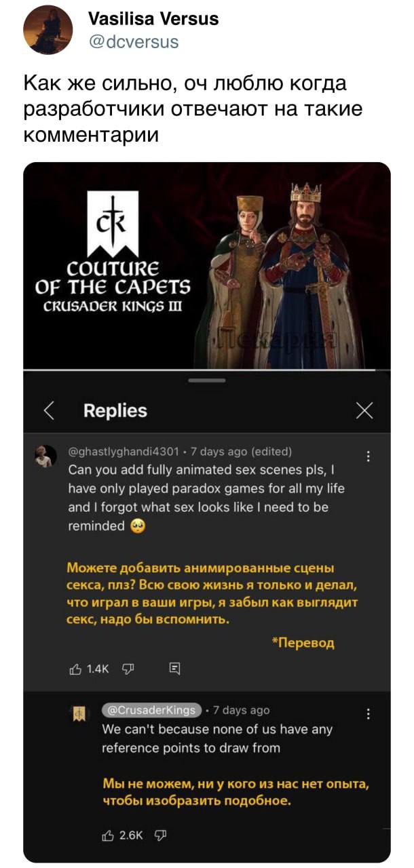The image size is (414, 868).
Task: Open Vasilisa Versus profile avatar
Action: point(50,30)
